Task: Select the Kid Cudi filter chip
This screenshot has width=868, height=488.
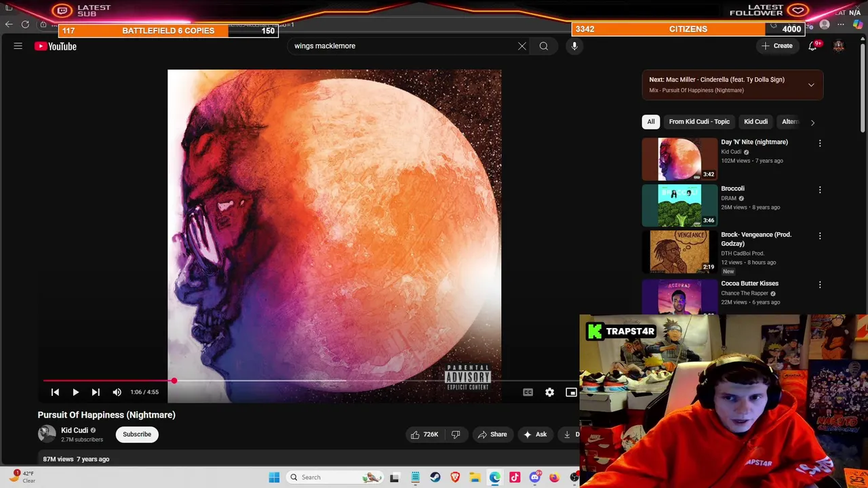Action: pos(755,121)
